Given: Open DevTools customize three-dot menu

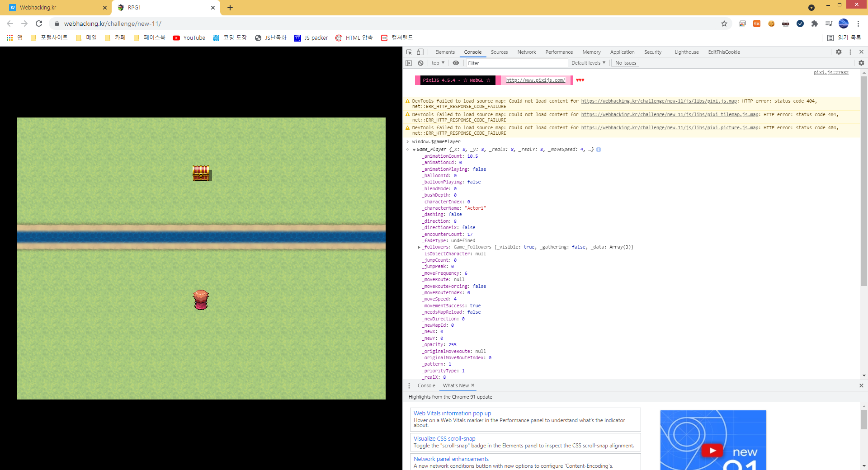Looking at the screenshot, I should click(850, 52).
